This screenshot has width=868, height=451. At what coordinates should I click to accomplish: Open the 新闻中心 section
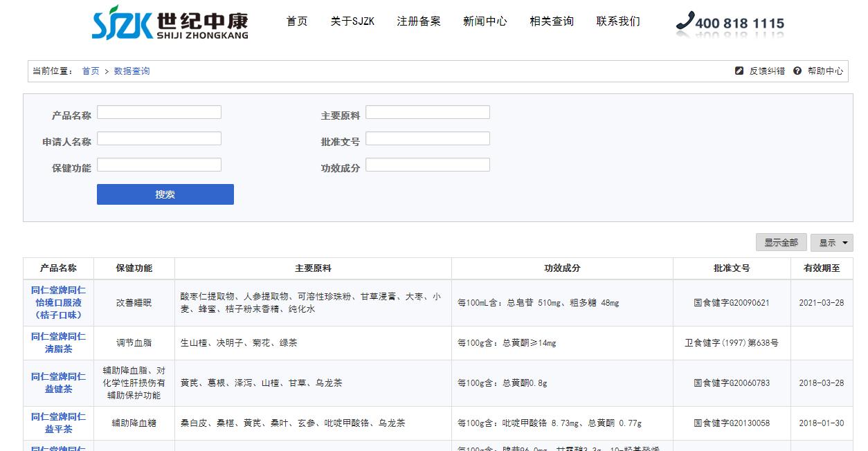coord(485,21)
